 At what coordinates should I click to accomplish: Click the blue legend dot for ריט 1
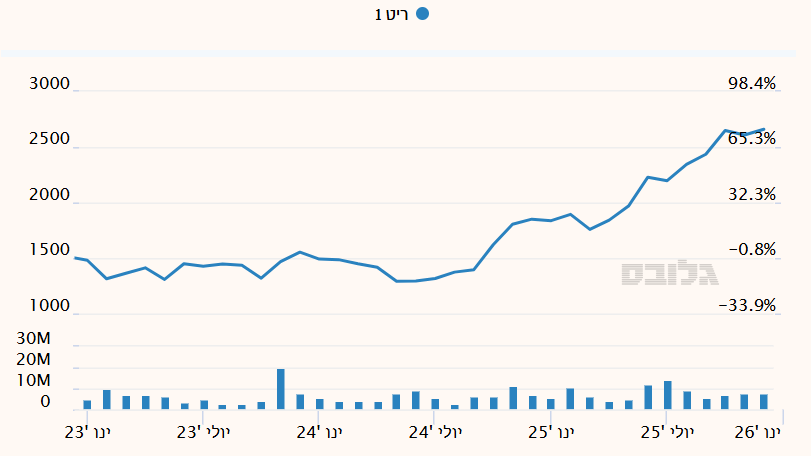[422, 14]
